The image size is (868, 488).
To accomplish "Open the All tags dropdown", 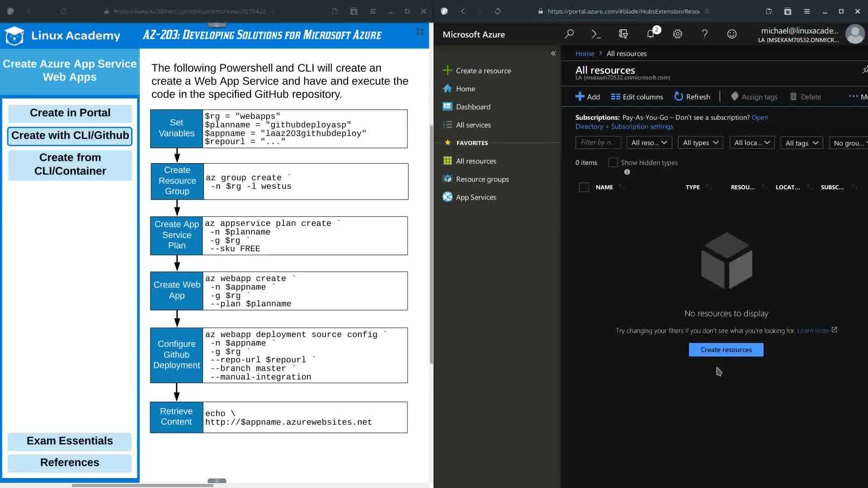I will (x=802, y=143).
